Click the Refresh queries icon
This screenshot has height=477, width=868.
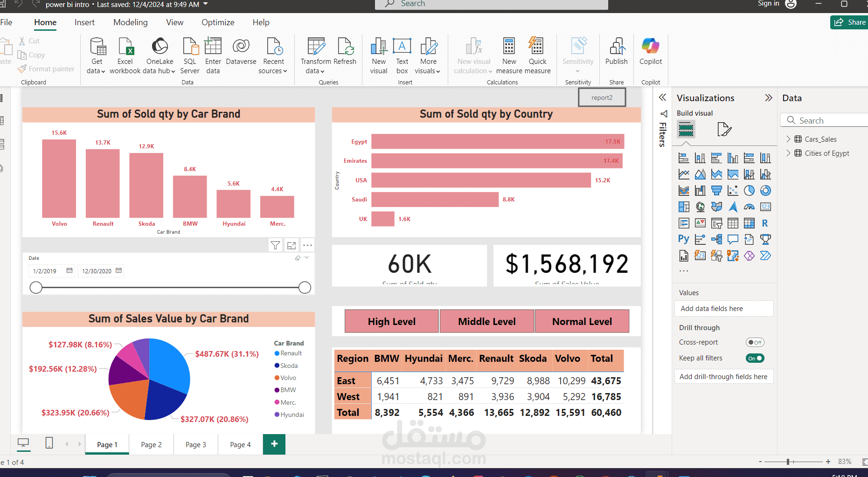click(345, 47)
